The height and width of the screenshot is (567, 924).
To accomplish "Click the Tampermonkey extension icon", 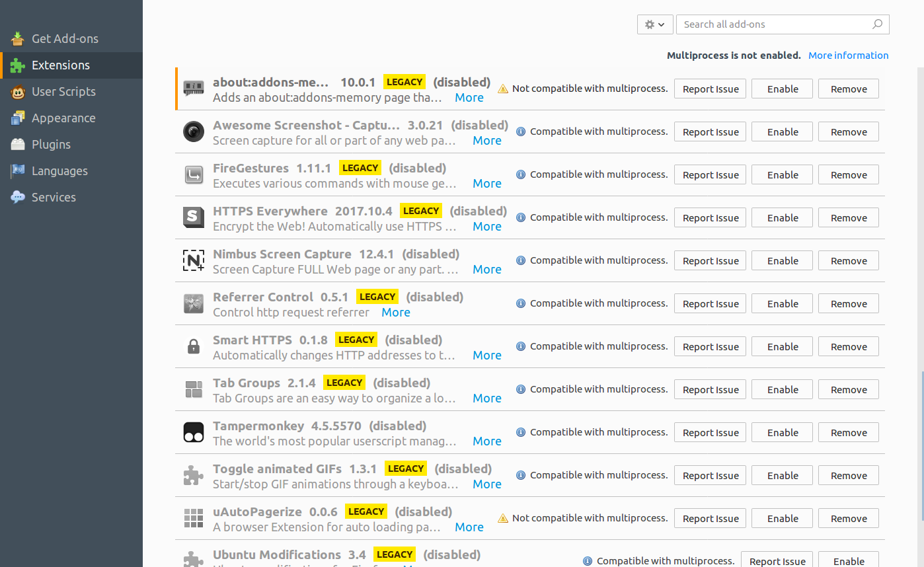I will [194, 432].
